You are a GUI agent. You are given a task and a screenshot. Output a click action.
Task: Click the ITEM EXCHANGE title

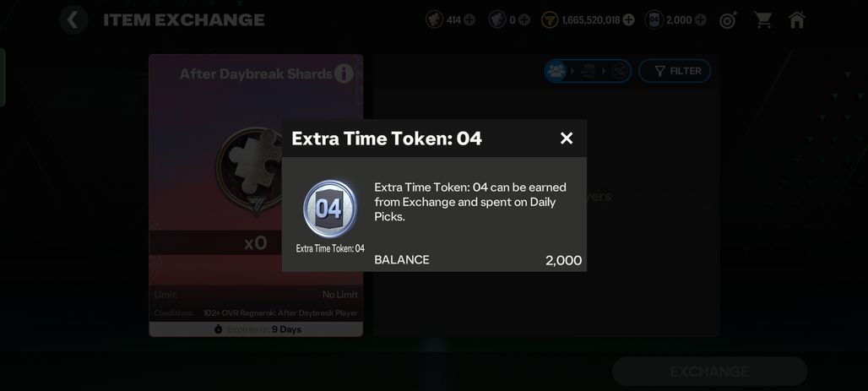(184, 20)
